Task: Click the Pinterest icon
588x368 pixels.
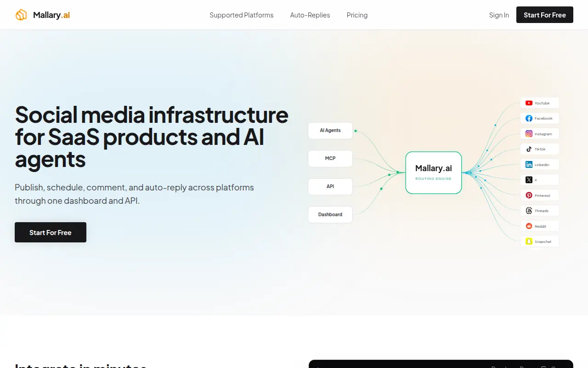Action: coord(529,195)
